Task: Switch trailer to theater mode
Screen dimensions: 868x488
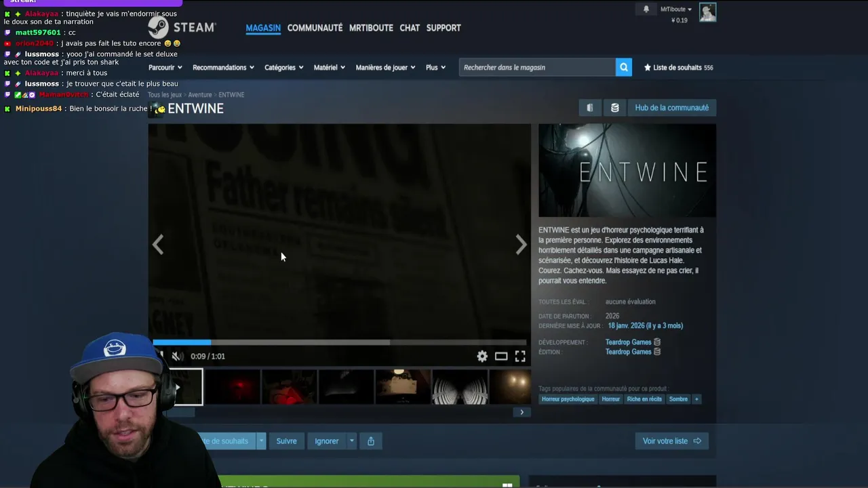Action: (501, 357)
